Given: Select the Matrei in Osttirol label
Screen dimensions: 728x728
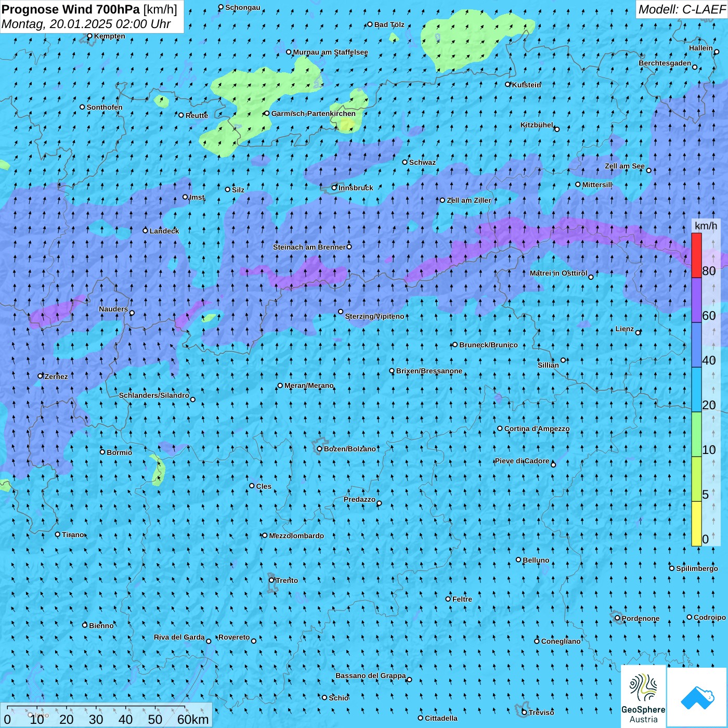Looking at the screenshot, I should [x=558, y=273].
